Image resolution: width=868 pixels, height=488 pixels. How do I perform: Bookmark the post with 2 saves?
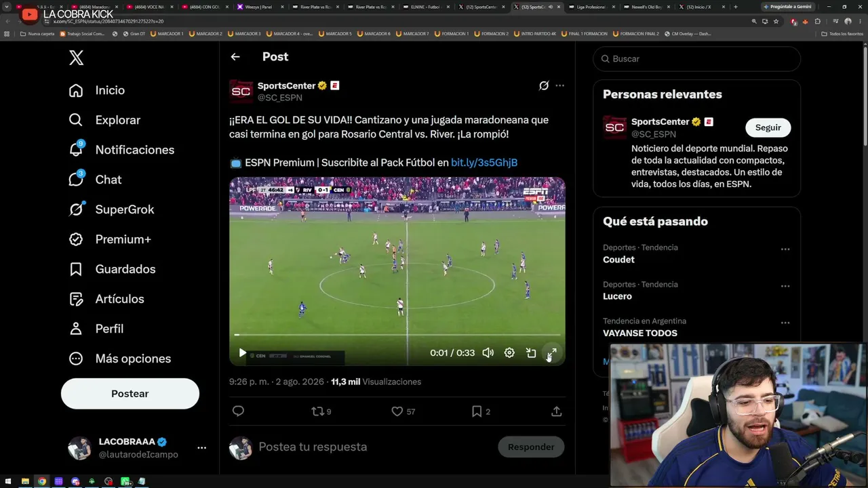coord(481,411)
